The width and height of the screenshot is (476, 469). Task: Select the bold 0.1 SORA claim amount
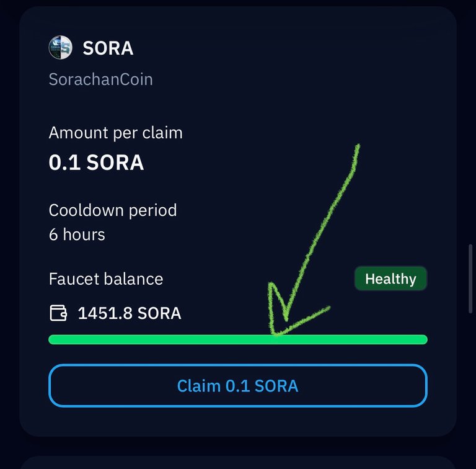[x=96, y=163]
